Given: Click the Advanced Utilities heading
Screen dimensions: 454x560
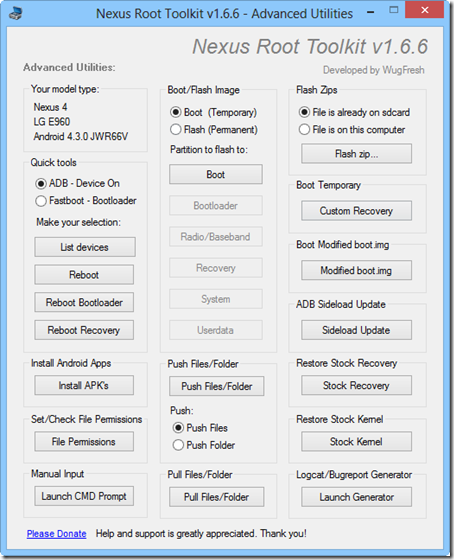Looking at the screenshot, I should 69,67.
